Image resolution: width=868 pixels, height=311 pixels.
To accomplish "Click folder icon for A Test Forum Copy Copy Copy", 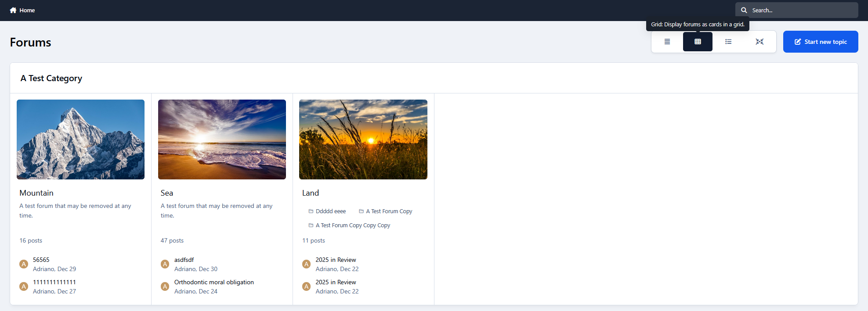I will click(x=311, y=225).
